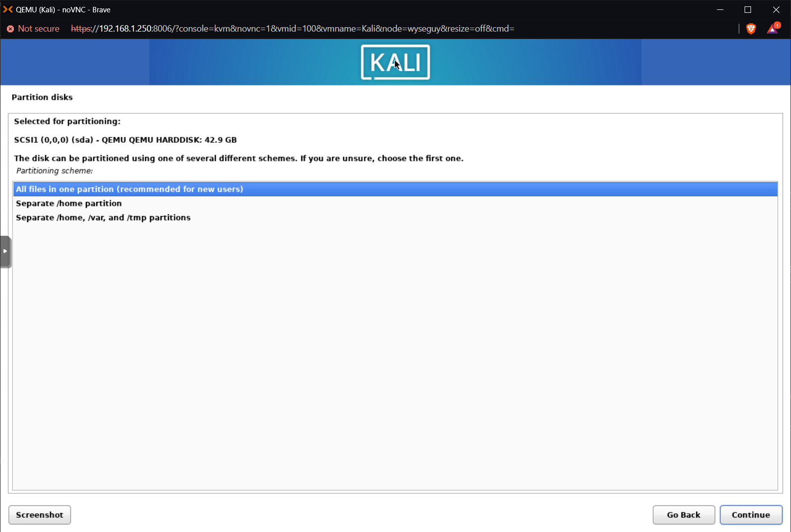This screenshot has width=791, height=532.
Task: Click the Go Back button
Action: (683, 515)
